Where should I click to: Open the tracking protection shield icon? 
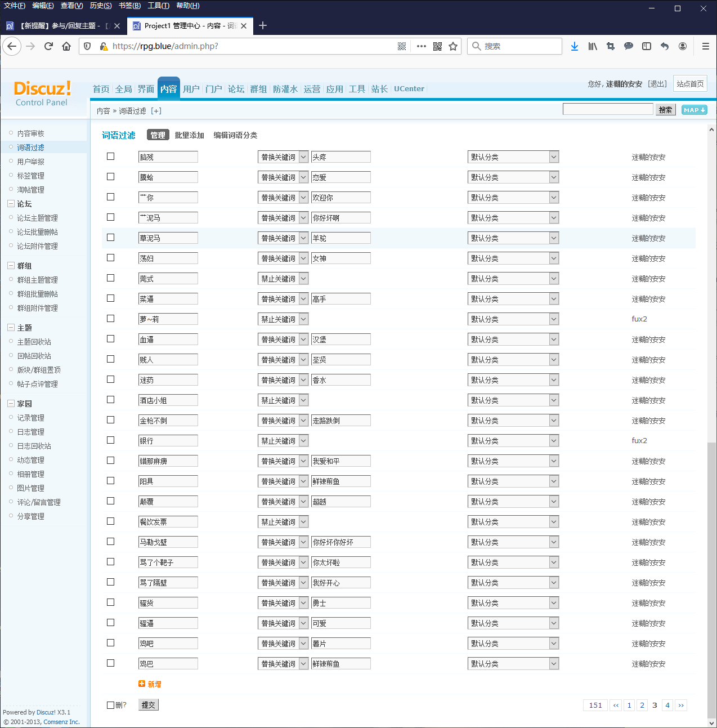87,46
